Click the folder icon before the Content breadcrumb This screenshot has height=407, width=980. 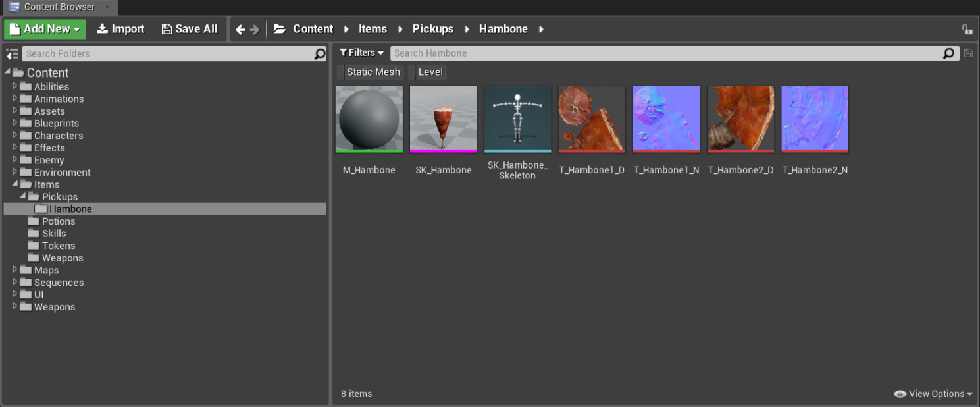[x=280, y=29]
